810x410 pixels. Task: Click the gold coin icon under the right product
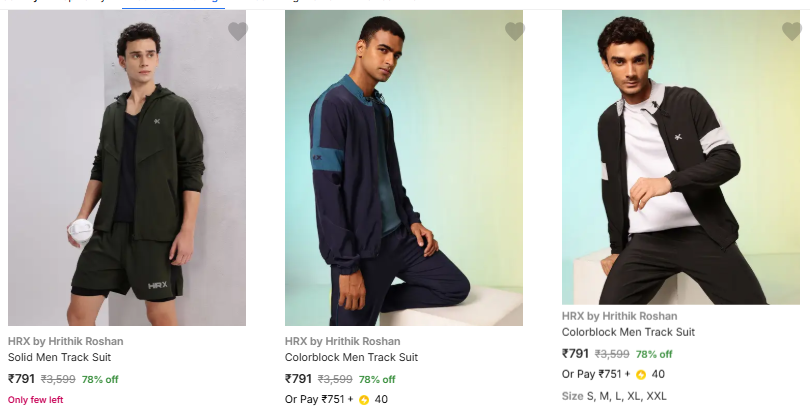tap(641, 375)
